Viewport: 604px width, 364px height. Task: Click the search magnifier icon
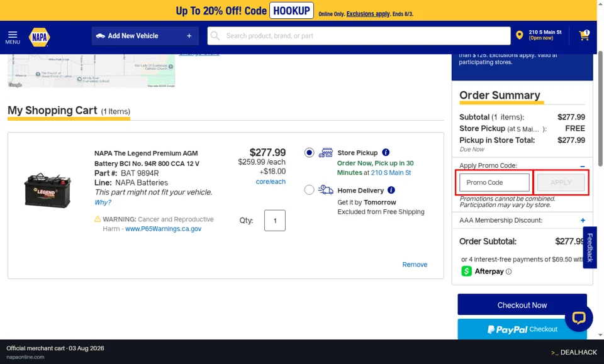tap(215, 36)
